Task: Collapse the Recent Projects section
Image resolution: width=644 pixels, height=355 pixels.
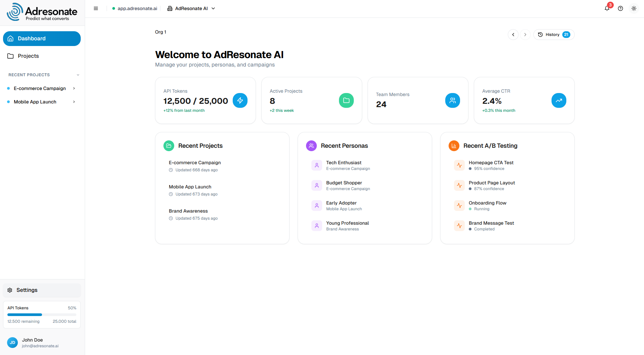Action: point(78,75)
